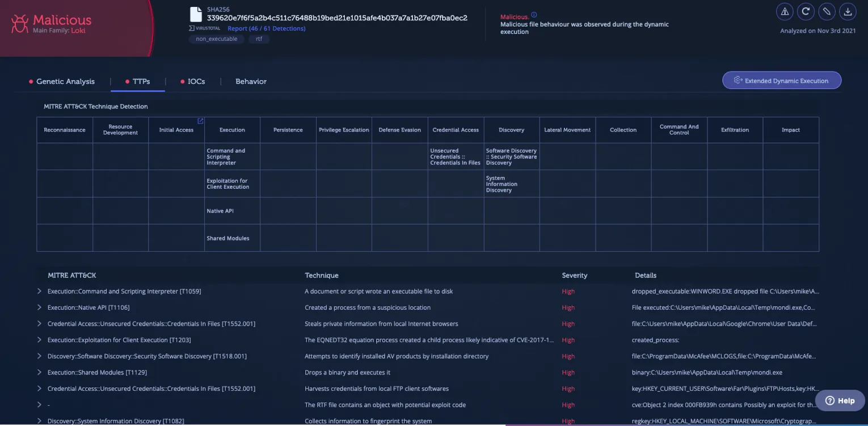Click the Details column header
Screen dimensions: 868x426
pyautogui.click(x=646, y=276)
